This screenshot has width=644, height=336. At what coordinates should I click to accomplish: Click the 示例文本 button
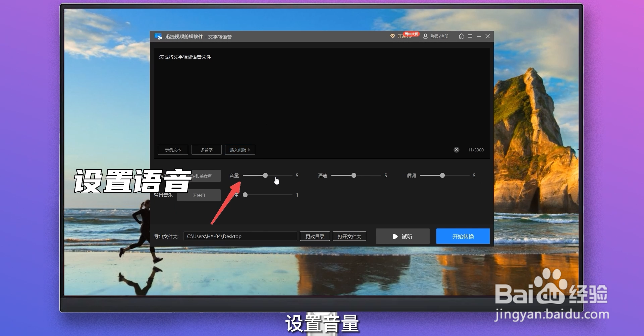pos(173,150)
